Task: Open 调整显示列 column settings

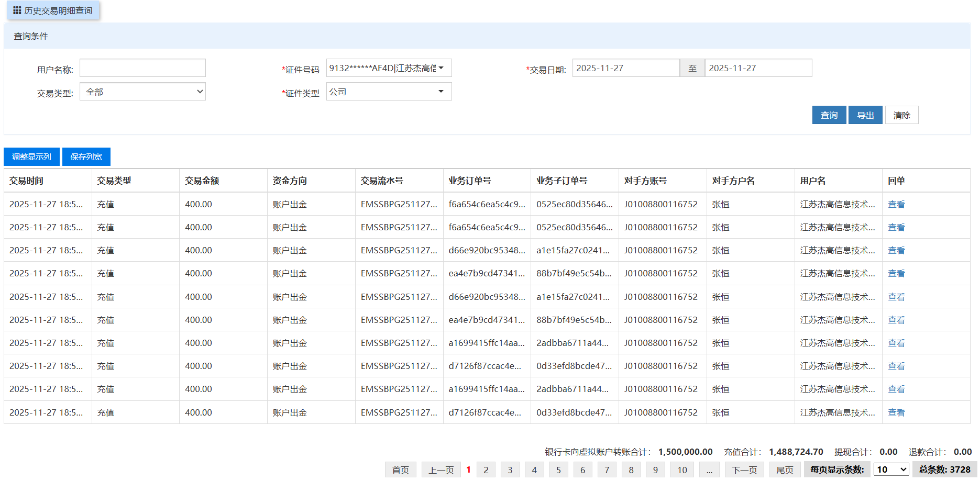Action: (x=31, y=156)
